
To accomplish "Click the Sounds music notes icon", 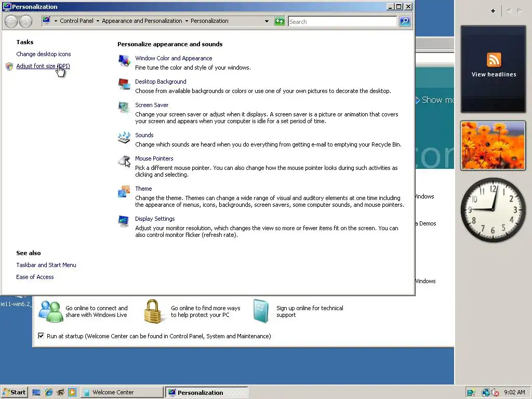I will coord(124,137).
